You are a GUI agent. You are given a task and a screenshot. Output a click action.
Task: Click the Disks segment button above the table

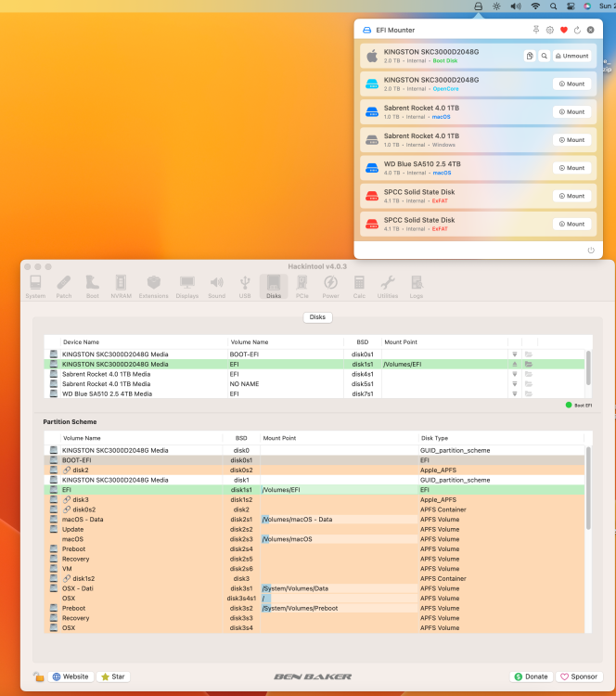(317, 317)
